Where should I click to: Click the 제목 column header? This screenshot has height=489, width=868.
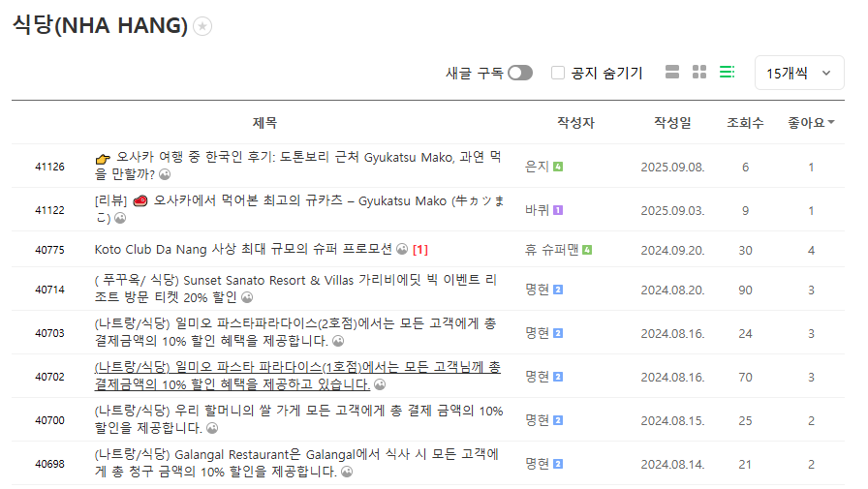tap(264, 123)
